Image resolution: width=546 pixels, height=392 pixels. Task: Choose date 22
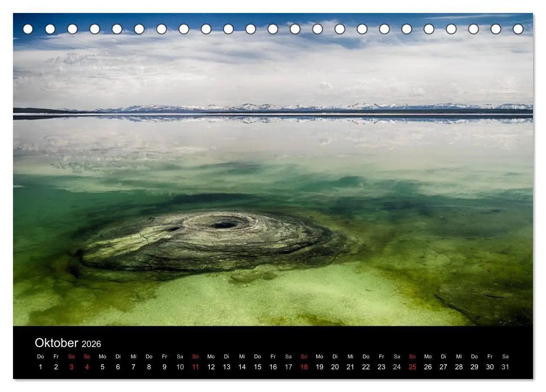pyautogui.click(x=366, y=367)
